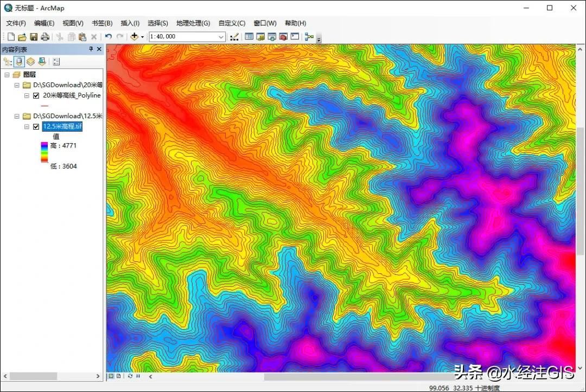Select the 图层 data frame
This screenshot has width=586, height=392.
[x=29, y=75]
